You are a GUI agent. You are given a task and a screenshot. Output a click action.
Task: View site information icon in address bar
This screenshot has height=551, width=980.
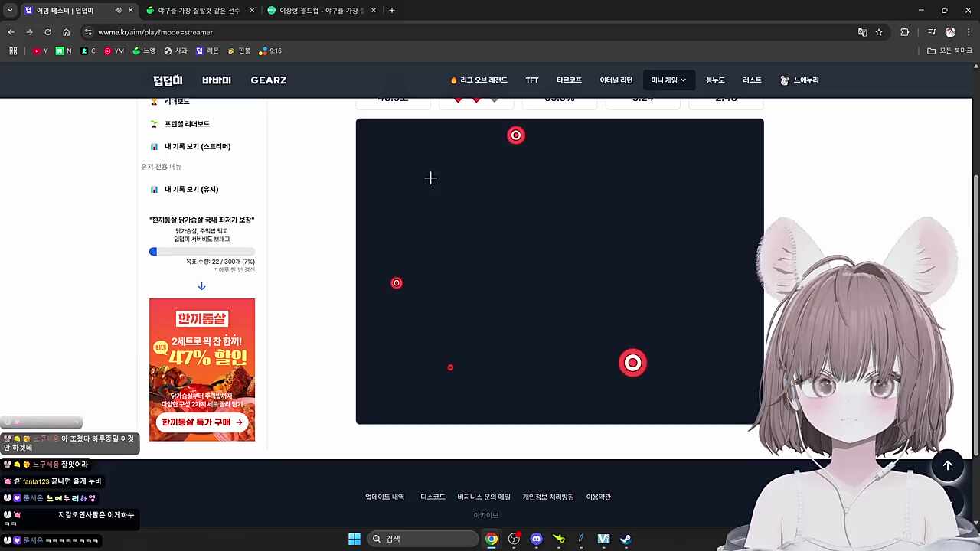(x=88, y=32)
